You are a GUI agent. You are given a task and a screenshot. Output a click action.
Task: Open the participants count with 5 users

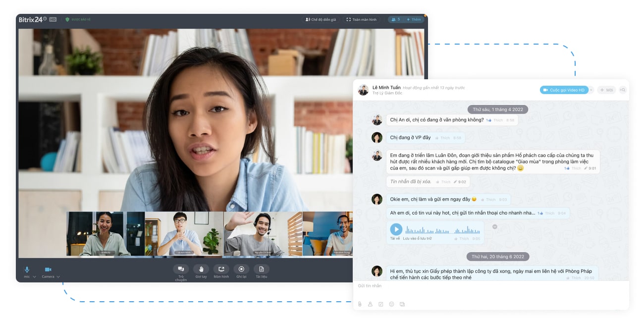click(395, 20)
